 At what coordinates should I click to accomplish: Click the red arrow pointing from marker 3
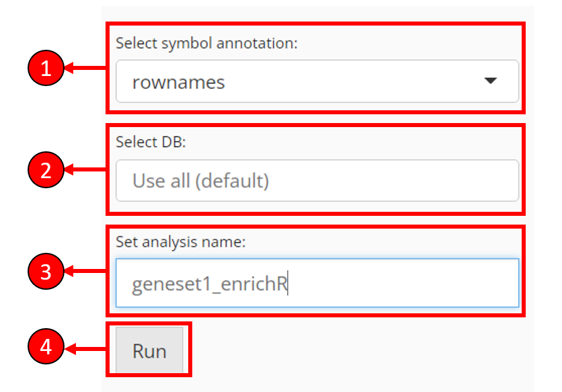(85, 271)
